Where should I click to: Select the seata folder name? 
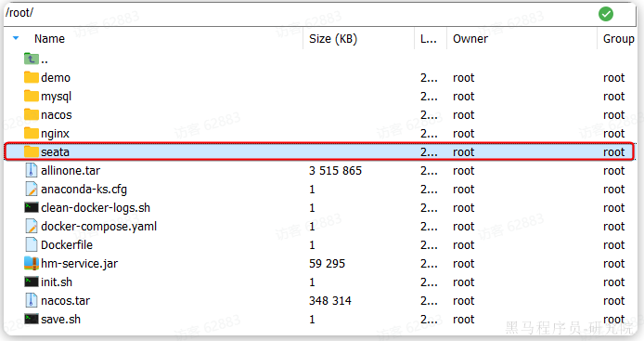point(55,152)
